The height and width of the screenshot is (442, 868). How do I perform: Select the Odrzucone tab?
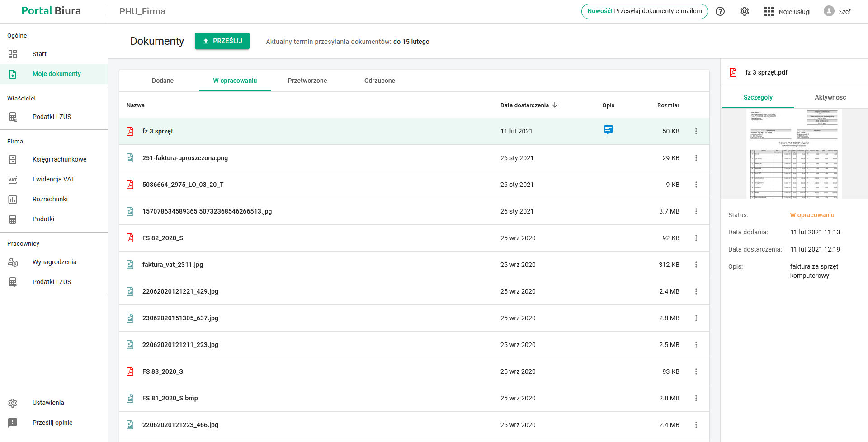tap(379, 81)
